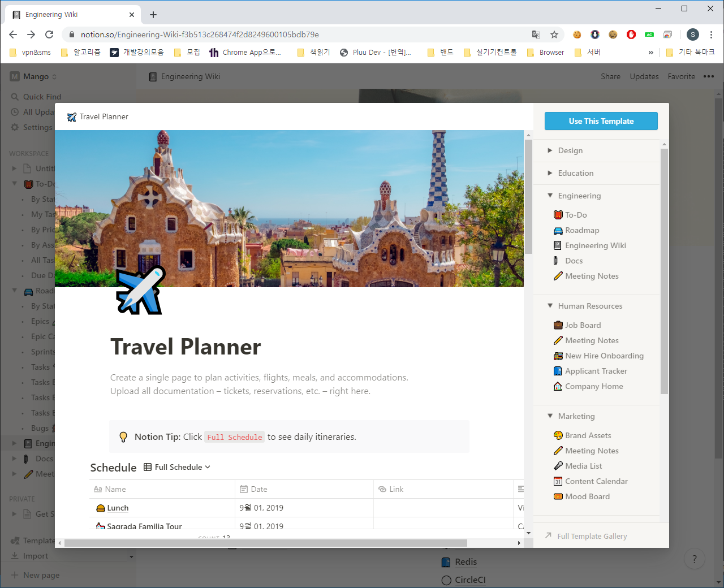Expand the Design template category
This screenshot has width=724, height=588.
pos(550,150)
